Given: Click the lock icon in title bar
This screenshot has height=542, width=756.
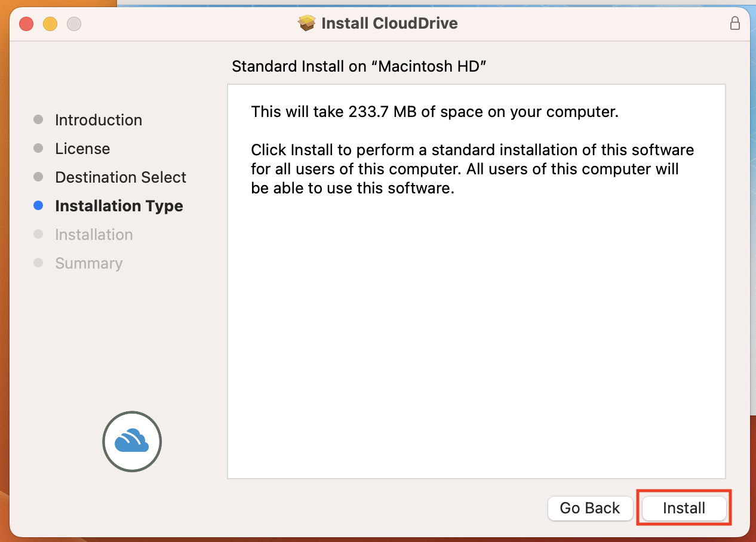Looking at the screenshot, I should (735, 23).
